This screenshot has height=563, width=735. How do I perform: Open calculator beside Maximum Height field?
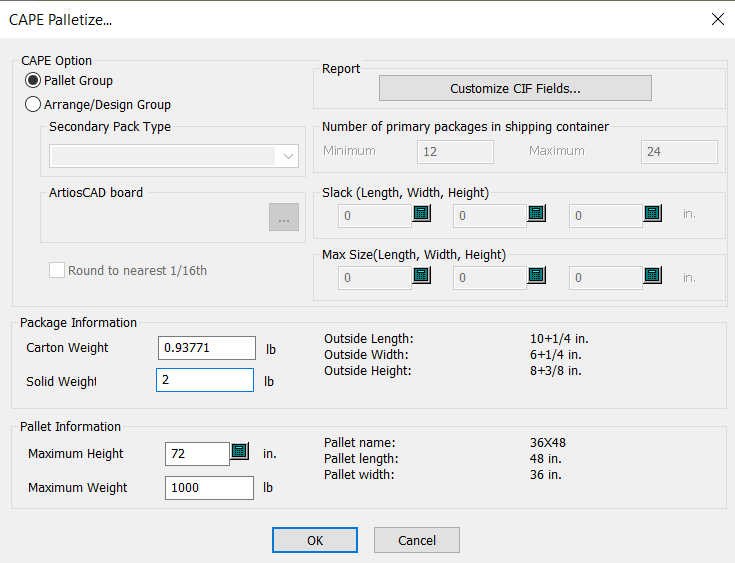pos(239,452)
